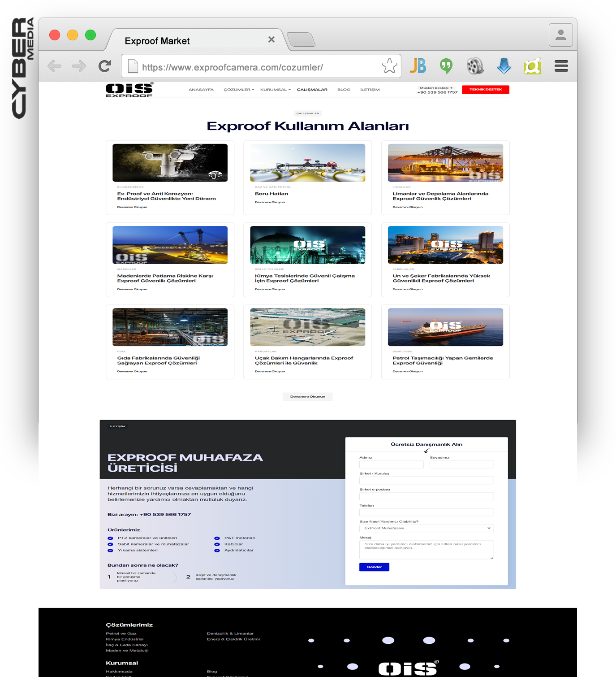Screen dimensions: 616x677
Task: Open the ExProof Muhafazası select box
Action: point(426,528)
